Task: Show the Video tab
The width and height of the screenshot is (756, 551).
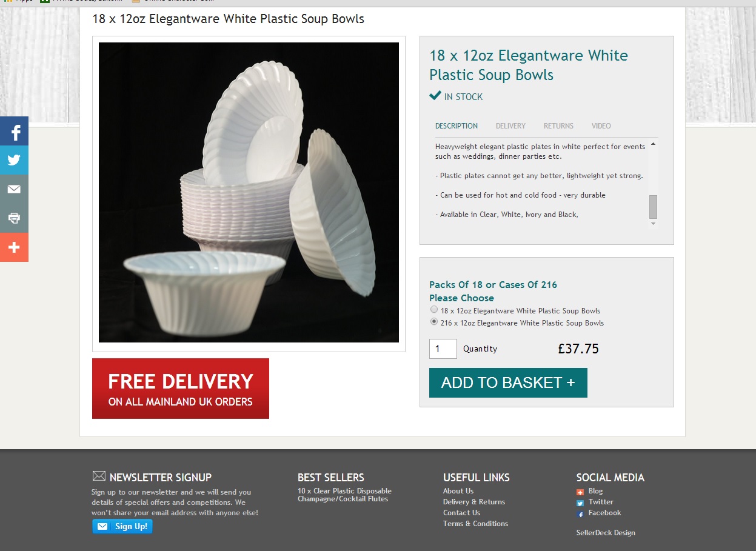Action: click(x=601, y=126)
